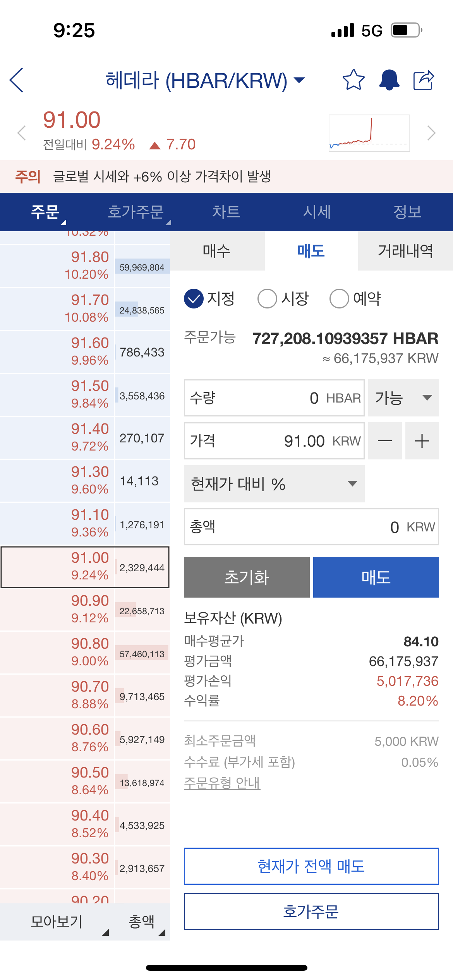Select the 90.90 bid price row
453x980 pixels.
click(85, 610)
